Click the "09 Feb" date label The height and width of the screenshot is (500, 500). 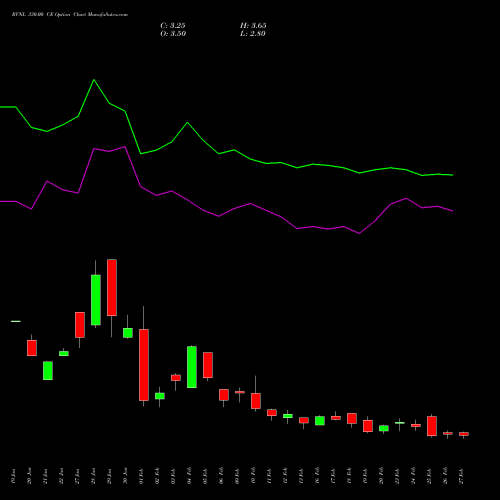click(x=237, y=476)
